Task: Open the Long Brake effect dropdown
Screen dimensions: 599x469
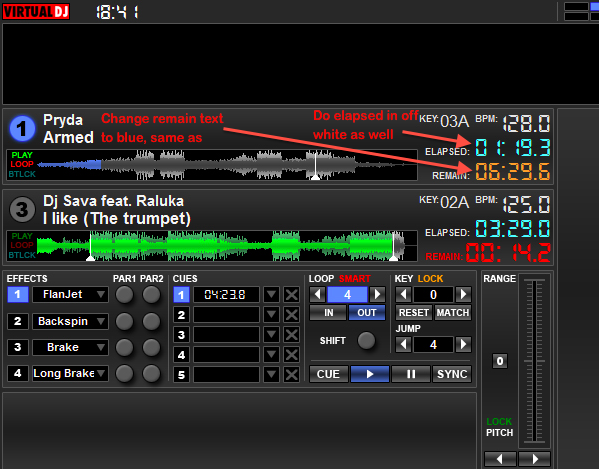Action: 70,373
